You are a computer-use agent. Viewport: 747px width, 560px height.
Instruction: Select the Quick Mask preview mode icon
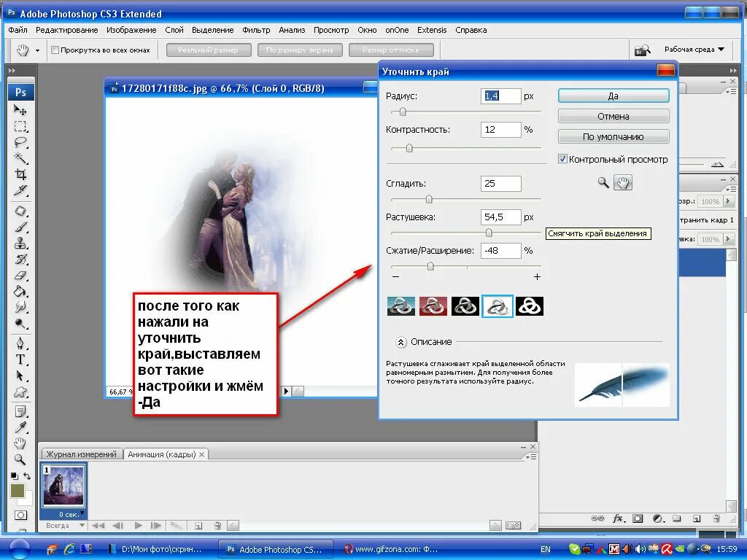point(433,306)
